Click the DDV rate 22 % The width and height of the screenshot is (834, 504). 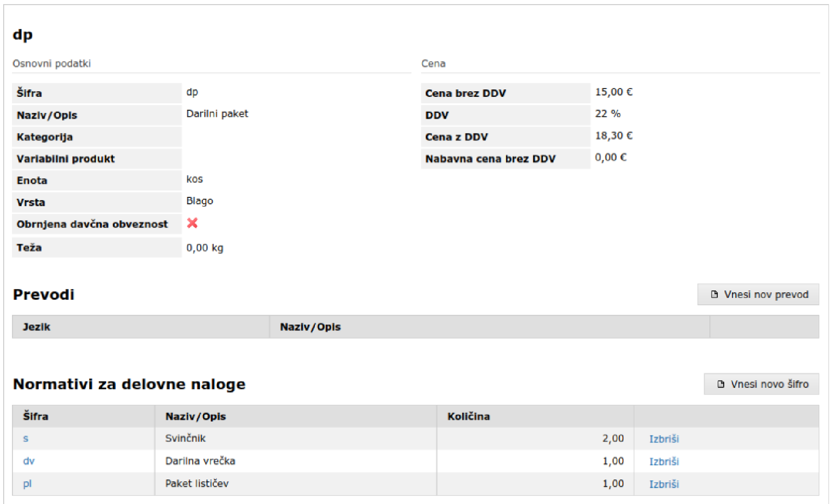coord(607,114)
